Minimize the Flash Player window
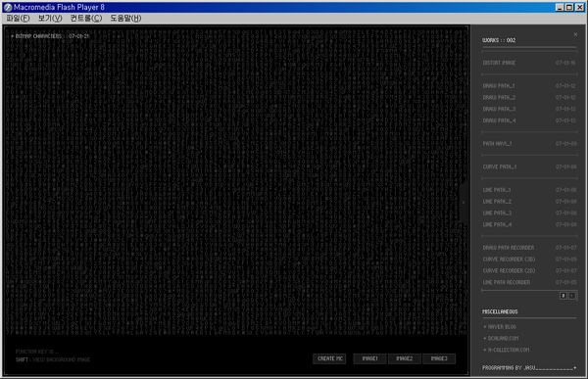588x379 pixels. click(x=560, y=7)
